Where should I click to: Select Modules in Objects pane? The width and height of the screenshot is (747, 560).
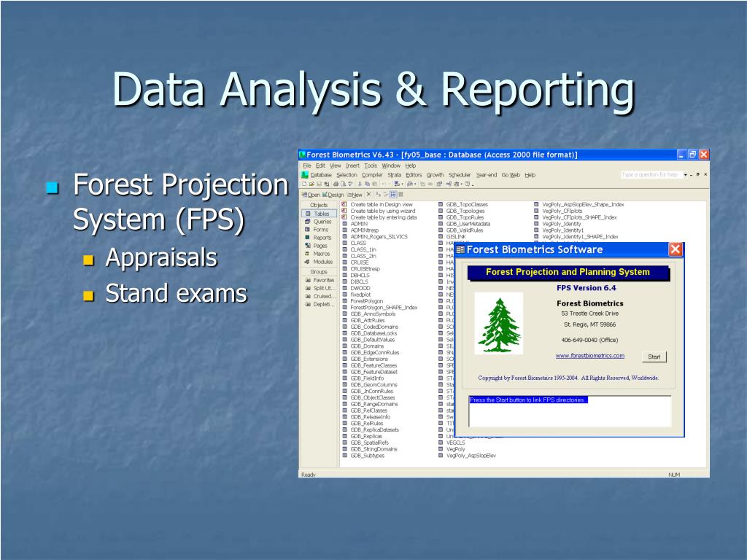[x=319, y=262]
